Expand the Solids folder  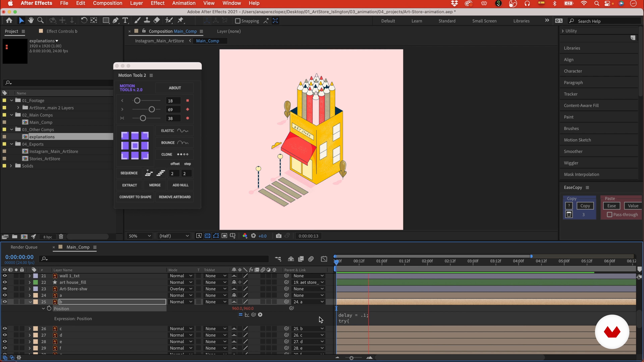coord(11,166)
